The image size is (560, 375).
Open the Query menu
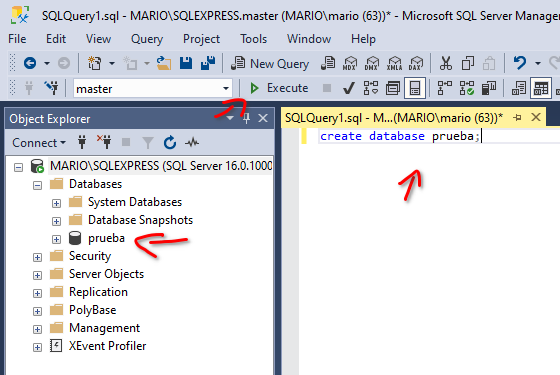pyautogui.click(x=147, y=39)
